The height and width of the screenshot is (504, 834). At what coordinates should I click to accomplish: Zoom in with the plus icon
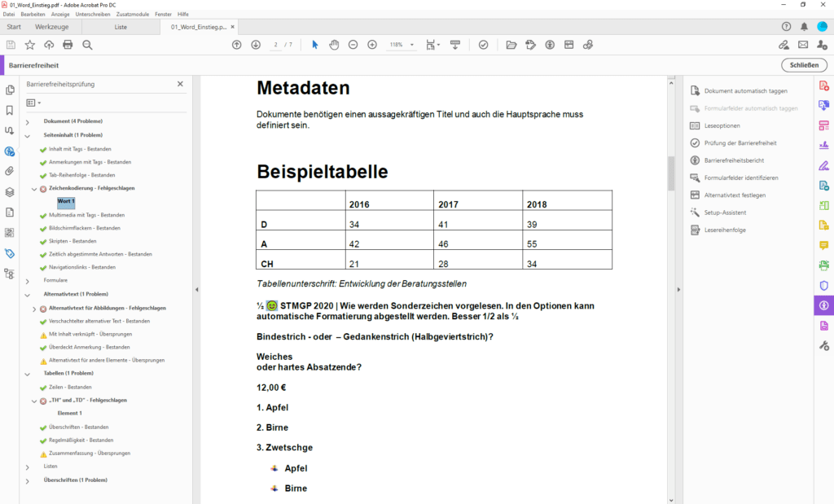point(372,46)
